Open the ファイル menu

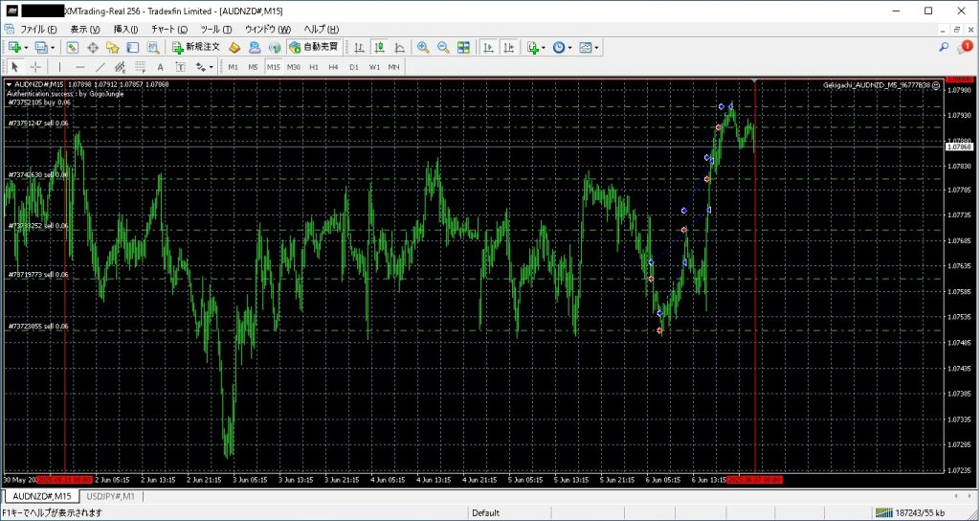tap(38, 29)
